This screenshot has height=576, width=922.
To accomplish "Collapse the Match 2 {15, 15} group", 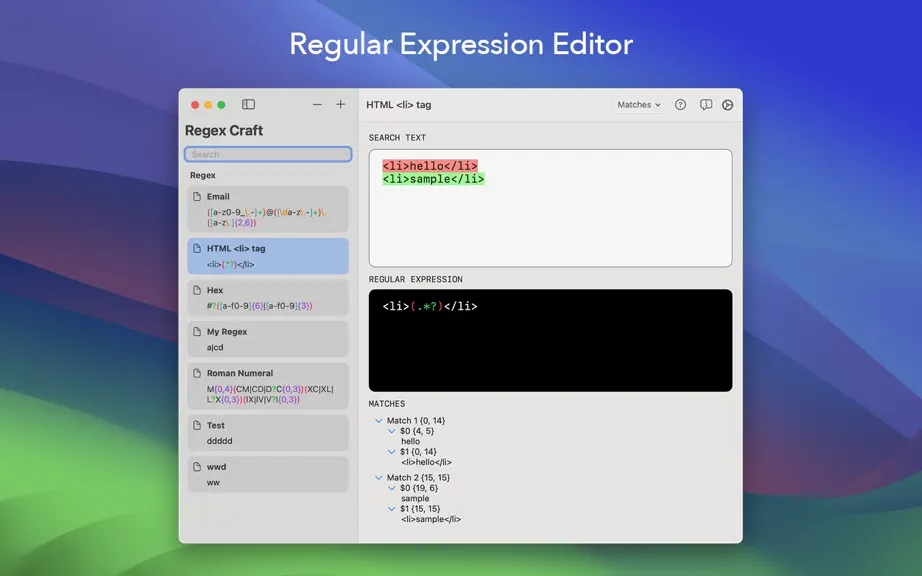I will [x=379, y=478].
